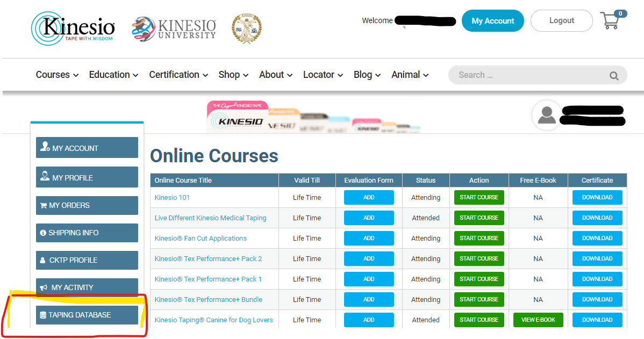The width and height of the screenshot is (644, 339).
Task: Open Kinesio Tex Performance+ Bundle link
Action: pyautogui.click(x=208, y=300)
